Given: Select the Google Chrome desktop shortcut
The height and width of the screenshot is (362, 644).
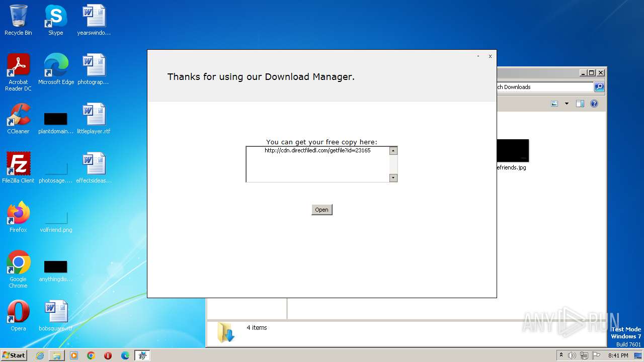Looking at the screenshot, I should coord(18,269).
